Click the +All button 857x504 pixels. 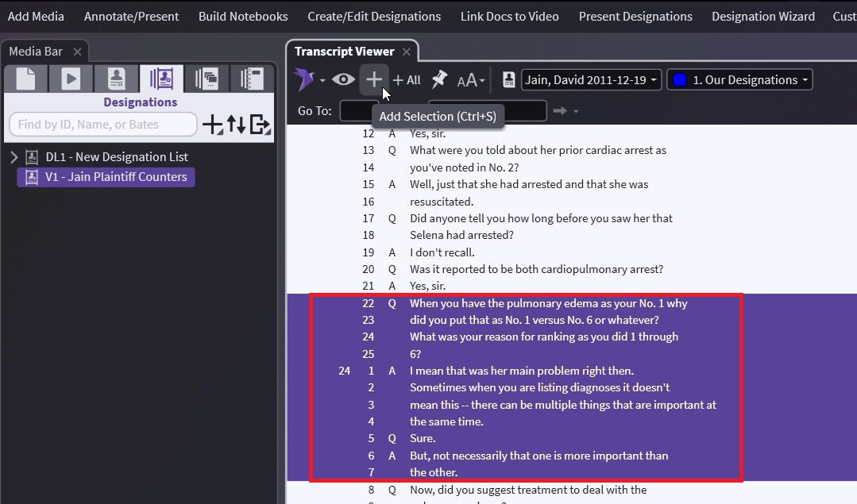coord(407,79)
